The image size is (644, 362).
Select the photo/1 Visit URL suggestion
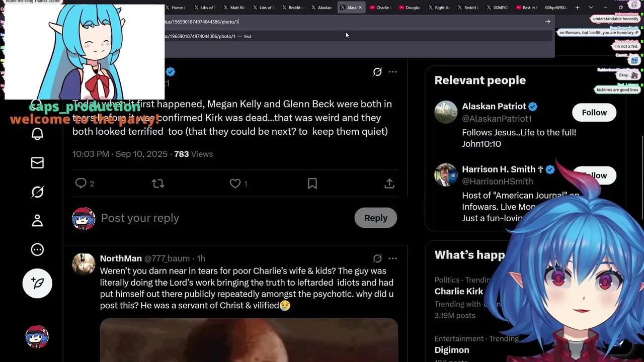tap(358, 36)
